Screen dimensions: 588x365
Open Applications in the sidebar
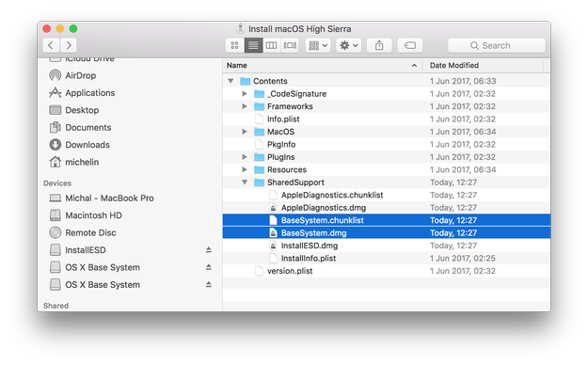tap(90, 92)
